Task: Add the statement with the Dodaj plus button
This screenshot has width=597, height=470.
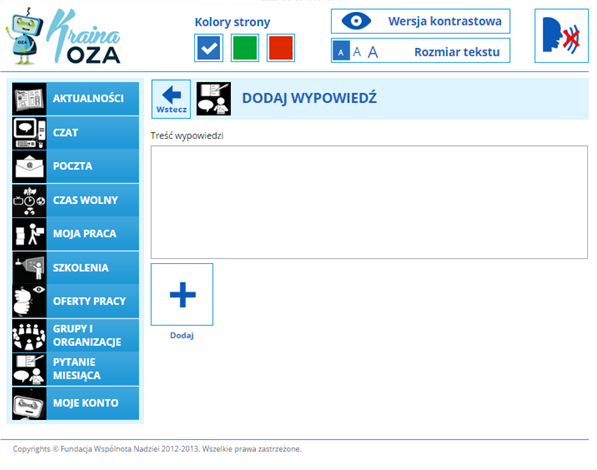Action: click(182, 294)
